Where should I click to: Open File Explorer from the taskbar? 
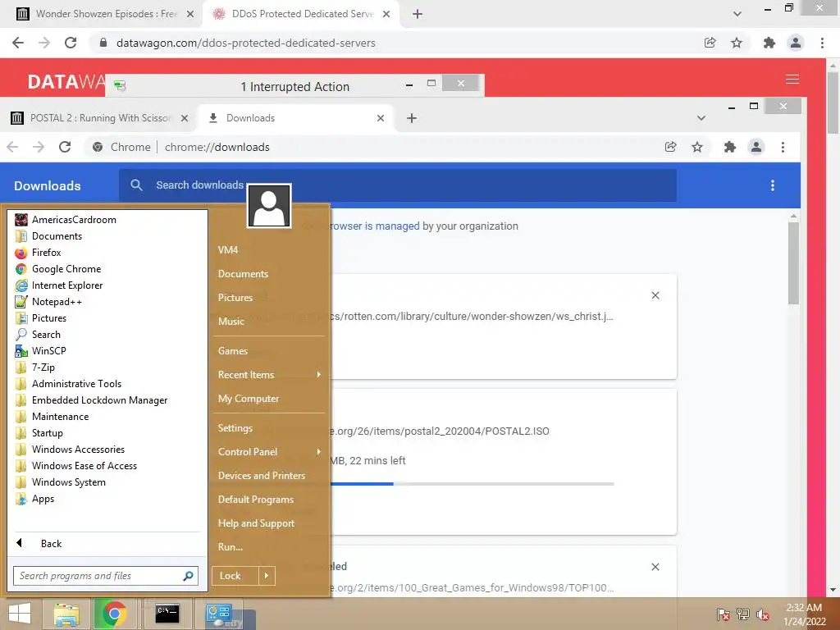[66, 614]
